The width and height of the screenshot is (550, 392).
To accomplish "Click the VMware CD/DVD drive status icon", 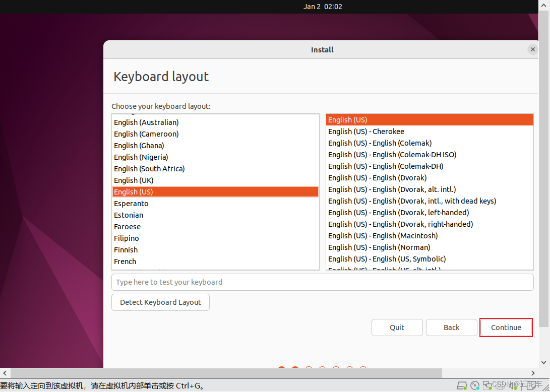I will click(475, 385).
